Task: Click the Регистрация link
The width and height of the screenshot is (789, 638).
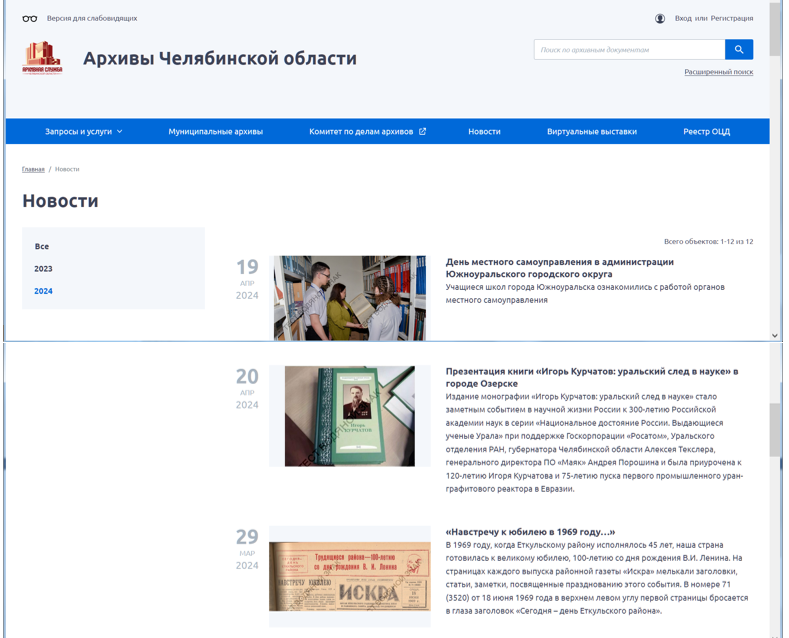Action: pyautogui.click(x=732, y=18)
